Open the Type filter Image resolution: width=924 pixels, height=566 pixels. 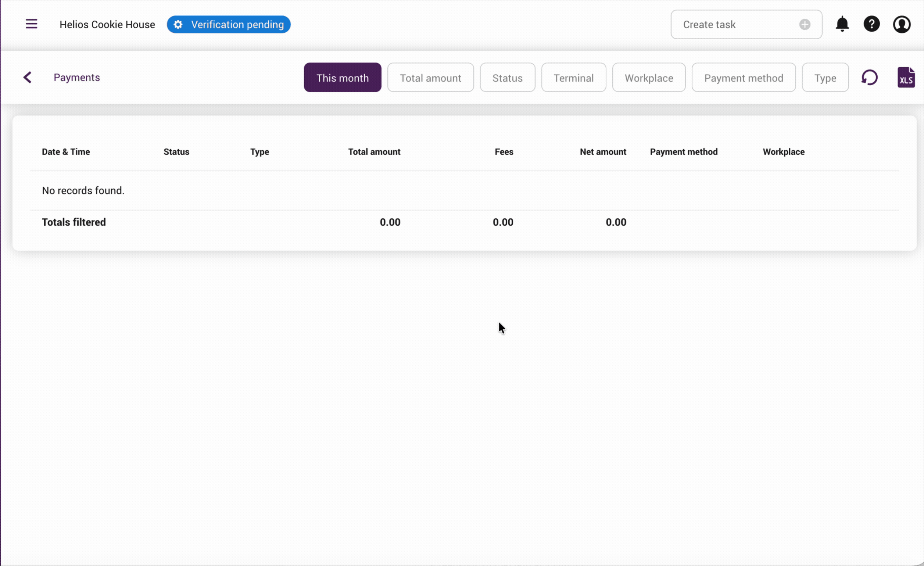click(825, 77)
